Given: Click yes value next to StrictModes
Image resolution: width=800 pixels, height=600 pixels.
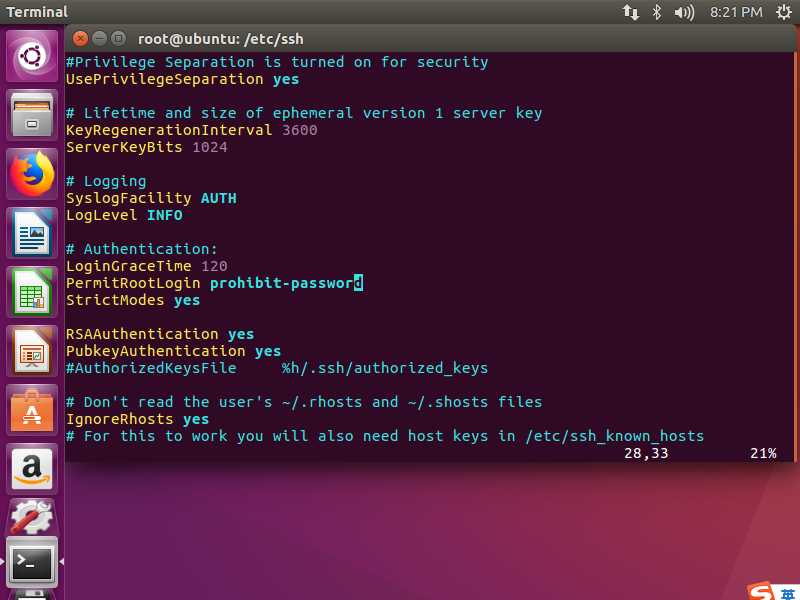Looking at the screenshot, I should click(x=187, y=300).
